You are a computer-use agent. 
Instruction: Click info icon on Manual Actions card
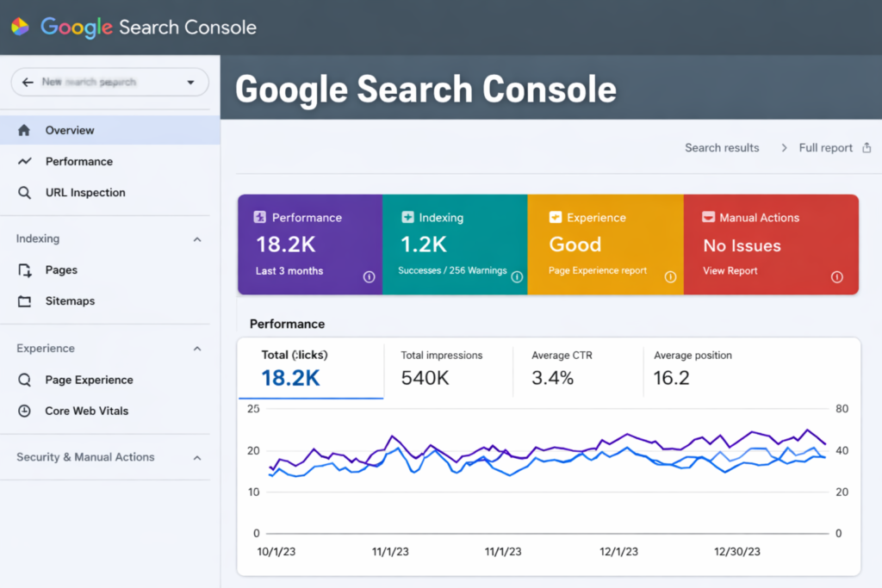pos(837,276)
